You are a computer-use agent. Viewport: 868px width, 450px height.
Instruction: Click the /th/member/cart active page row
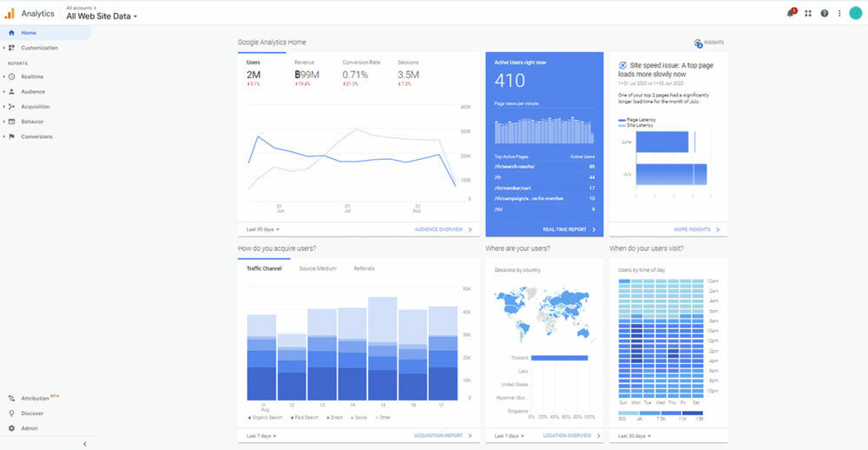pyautogui.click(x=544, y=188)
